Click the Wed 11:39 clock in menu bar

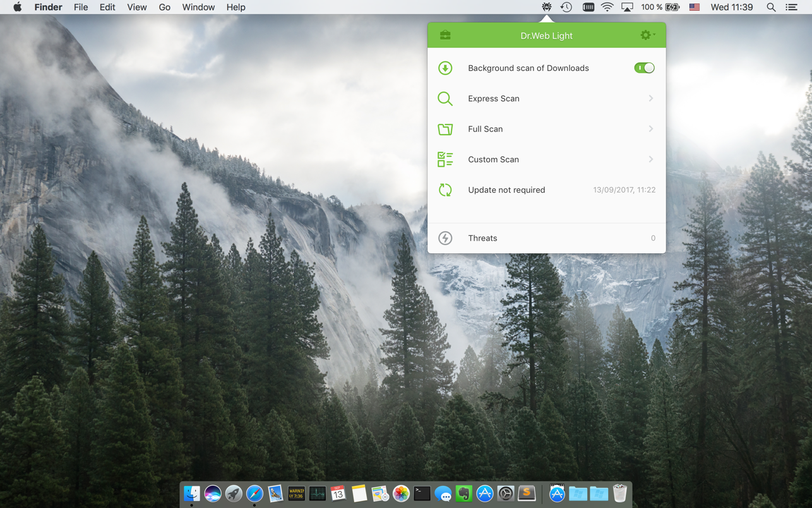[731, 7]
